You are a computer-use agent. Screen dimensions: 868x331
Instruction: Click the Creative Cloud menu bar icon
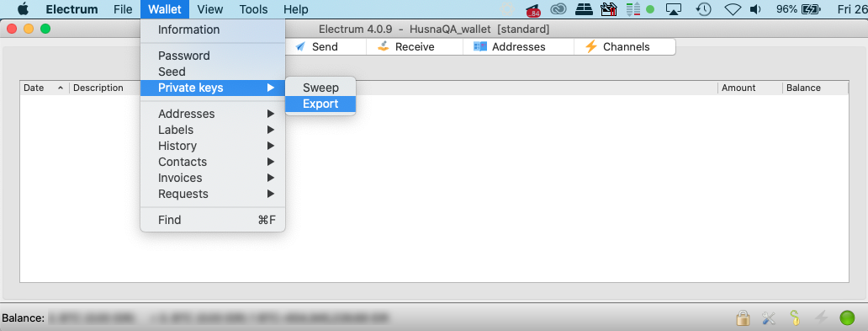558,9
